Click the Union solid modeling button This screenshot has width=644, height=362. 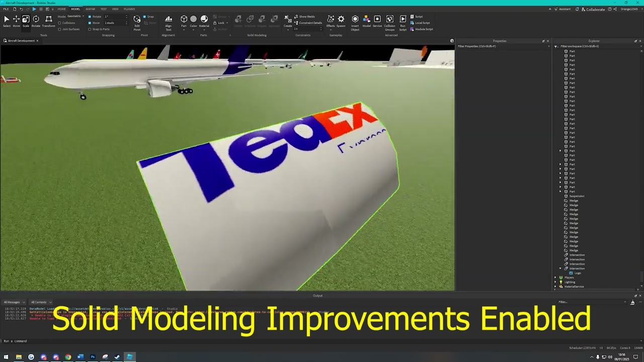pos(238,21)
